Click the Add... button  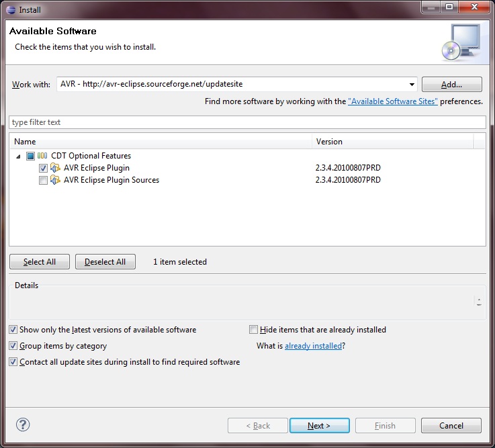pyautogui.click(x=452, y=85)
